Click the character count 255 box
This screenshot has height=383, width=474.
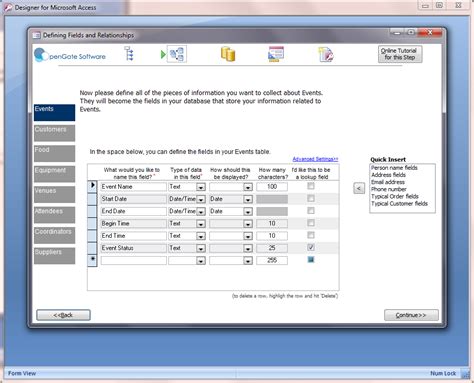[x=272, y=260]
